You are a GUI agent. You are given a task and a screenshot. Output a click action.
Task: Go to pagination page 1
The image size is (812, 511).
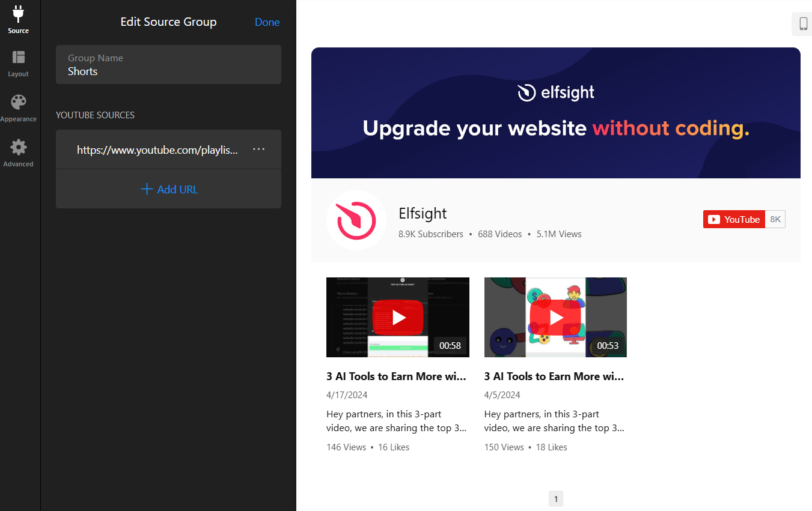[556, 499]
